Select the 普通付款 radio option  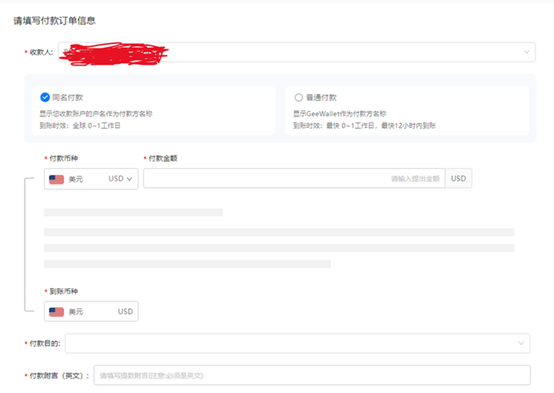point(299,97)
